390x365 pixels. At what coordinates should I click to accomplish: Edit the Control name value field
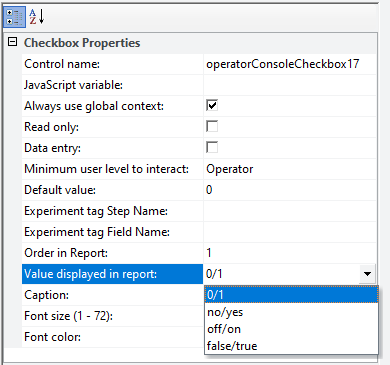290,64
